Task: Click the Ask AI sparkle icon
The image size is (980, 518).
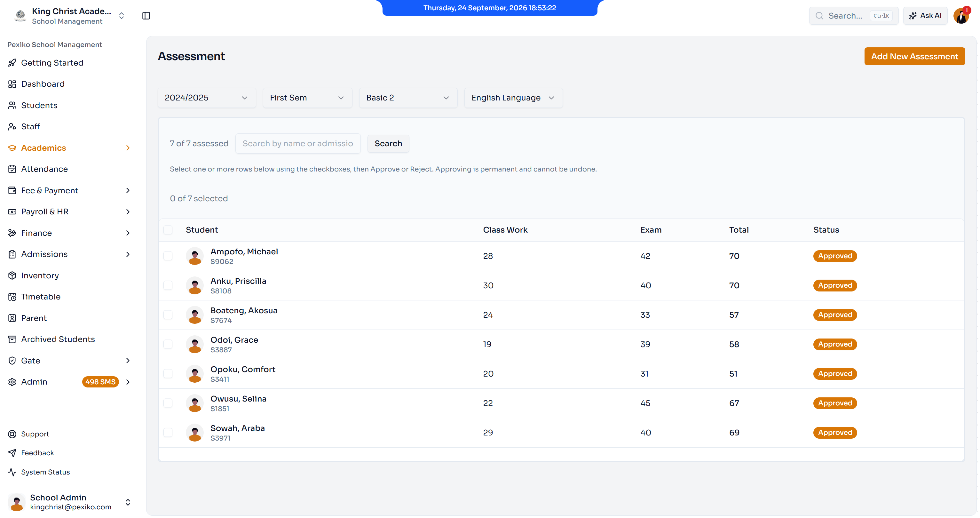Action: [913, 16]
